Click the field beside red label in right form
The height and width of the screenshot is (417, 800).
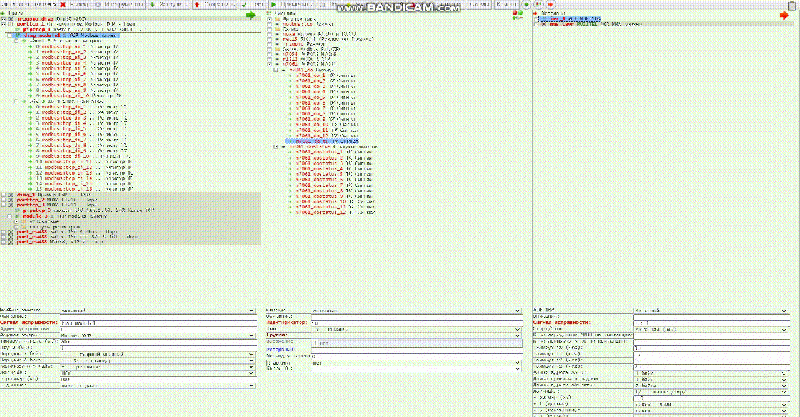(x=712, y=323)
